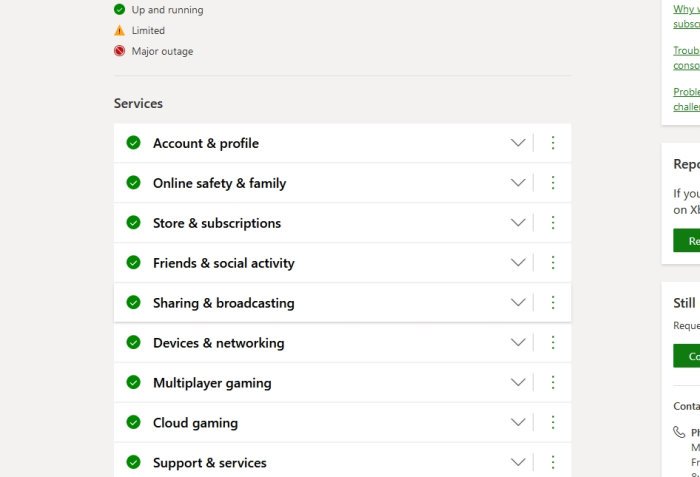The image size is (700, 477).
Task: Open the first green help link in sidebar
Action: (687, 16)
